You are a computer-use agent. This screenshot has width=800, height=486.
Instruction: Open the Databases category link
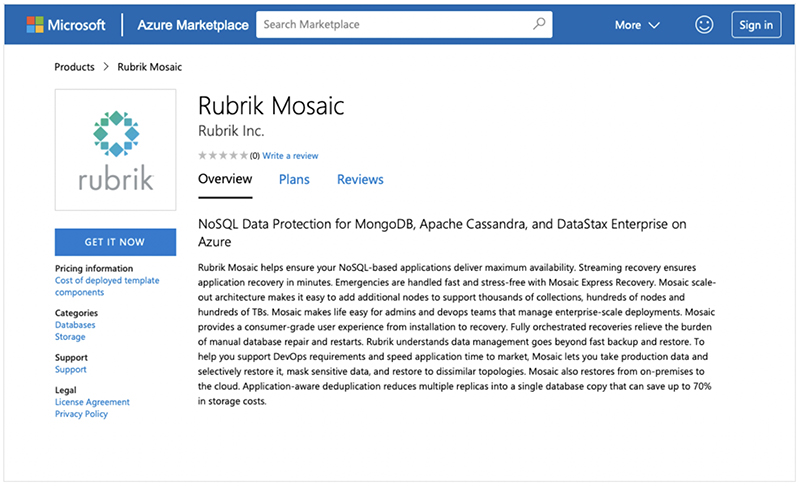click(75, 325)
